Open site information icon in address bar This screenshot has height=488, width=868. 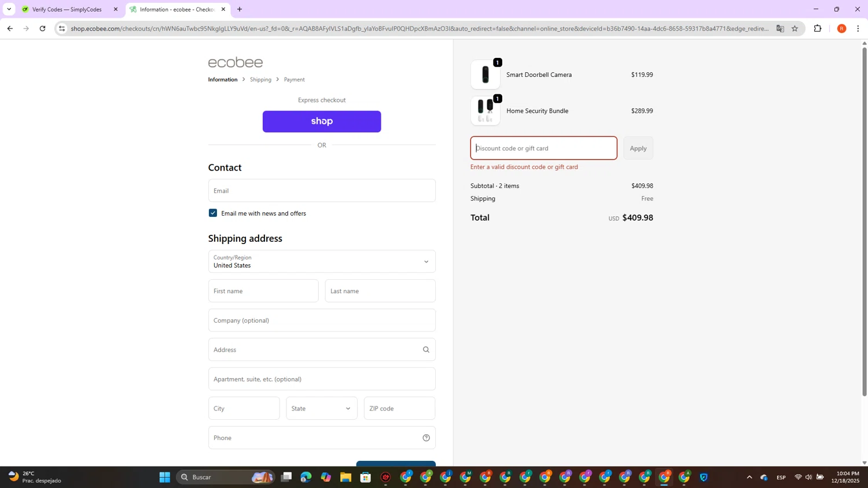62,28
